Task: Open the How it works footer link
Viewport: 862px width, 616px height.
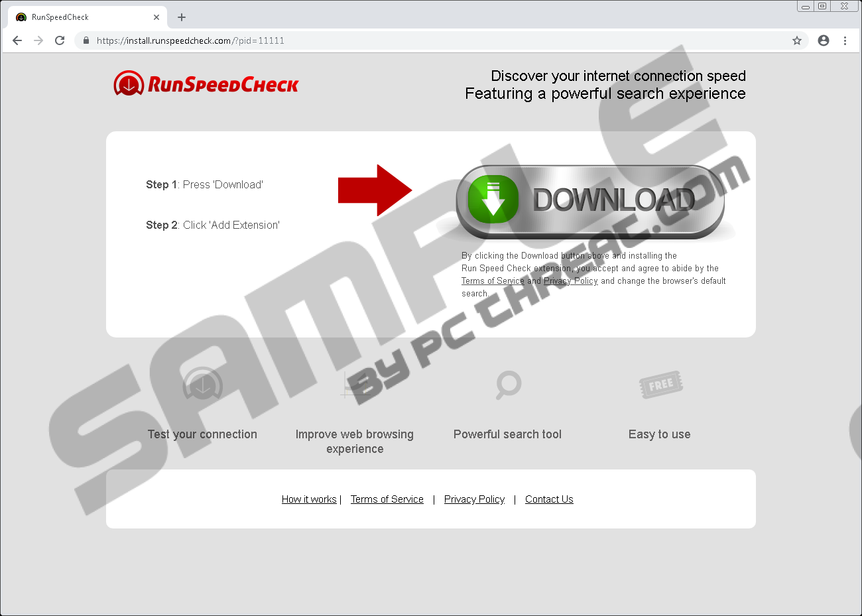Action: (x=309, y=499)
